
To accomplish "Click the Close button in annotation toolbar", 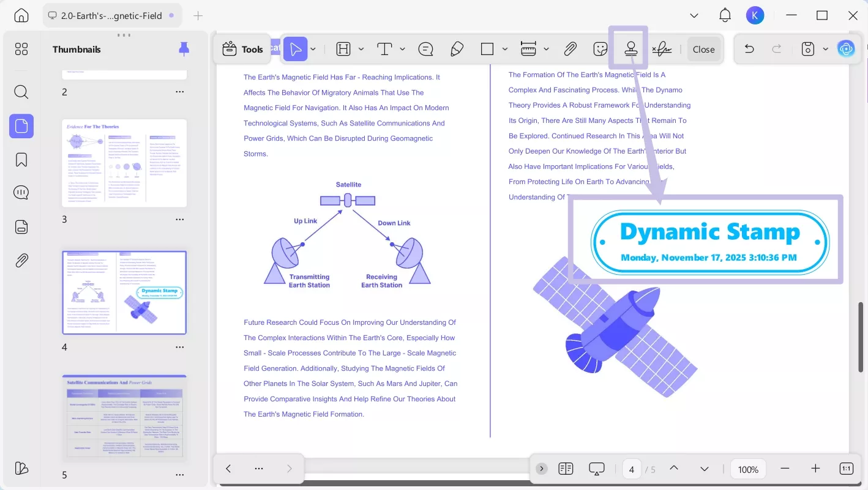I will [703, 50].
